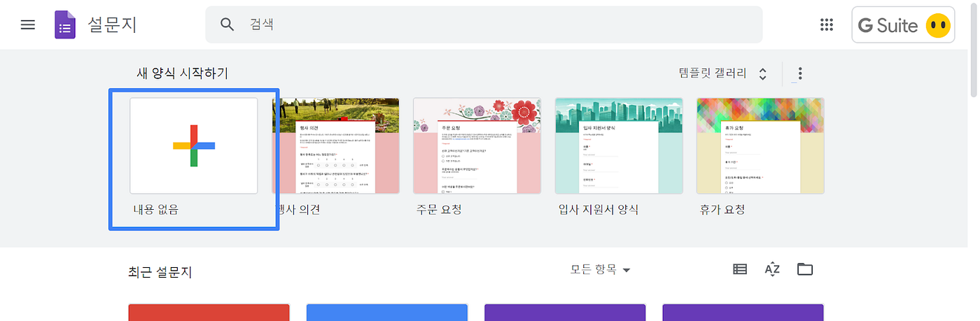The image size is (980, 321).
Task: Create a blank form with plus thumbnail
Action: (x=194, y=145)
